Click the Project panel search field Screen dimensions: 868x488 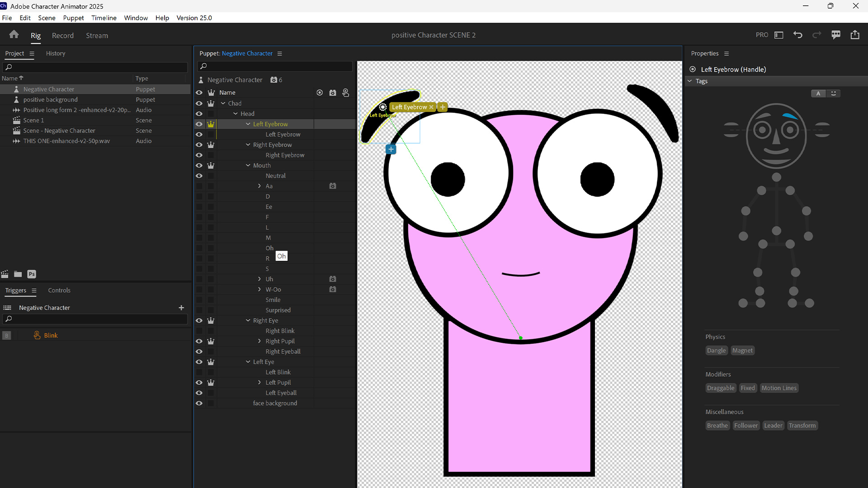tap(95, 67)
